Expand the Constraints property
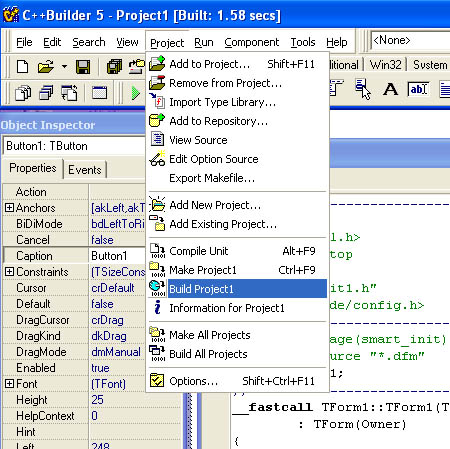This screenshot has height=449, width=450. point(9,272)
